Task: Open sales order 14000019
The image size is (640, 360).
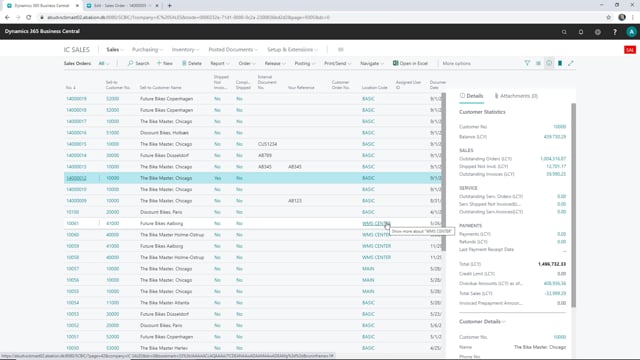Action: pyautogui.click(x=76, y=99)
